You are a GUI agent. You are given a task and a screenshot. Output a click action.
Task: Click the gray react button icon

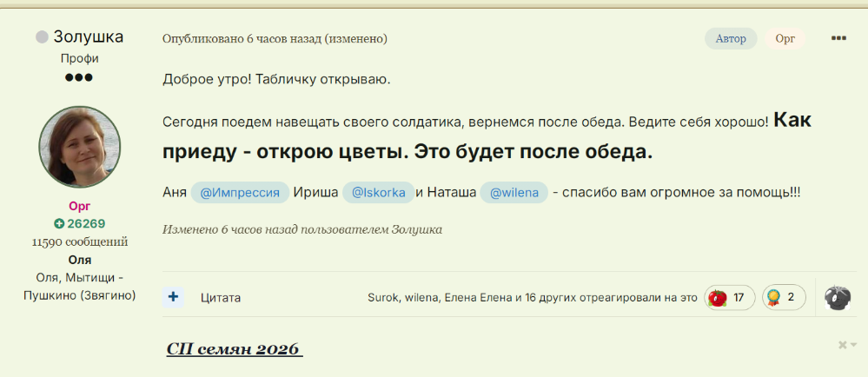[837, 297]
